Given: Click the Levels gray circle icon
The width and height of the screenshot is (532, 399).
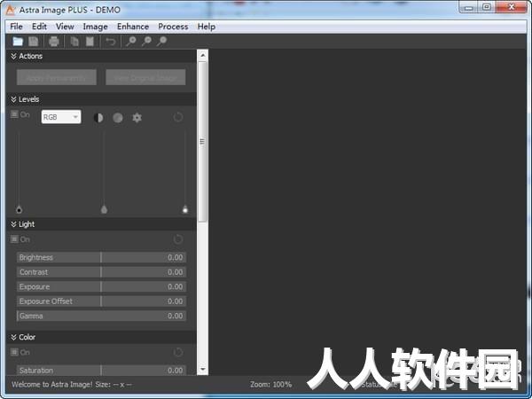Looking at the screenshot, I should click(x=118, y=118).
